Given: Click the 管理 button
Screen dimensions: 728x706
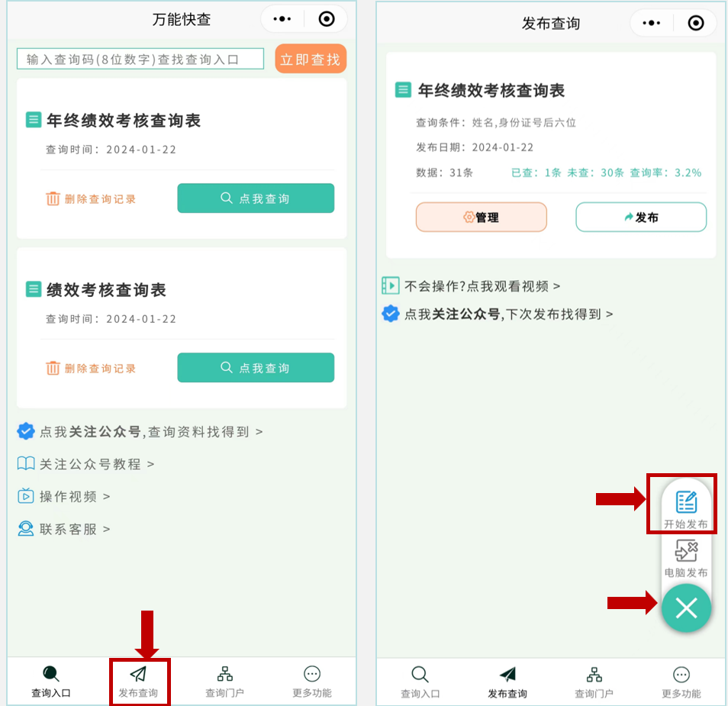Looking at the screenshot, I should [x=481, y=217].
